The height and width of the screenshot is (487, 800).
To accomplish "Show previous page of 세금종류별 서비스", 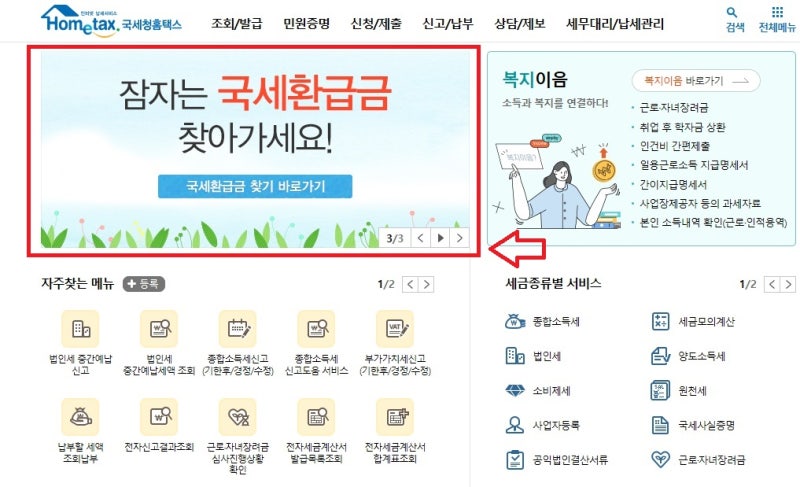I will [x=772, y=285].
